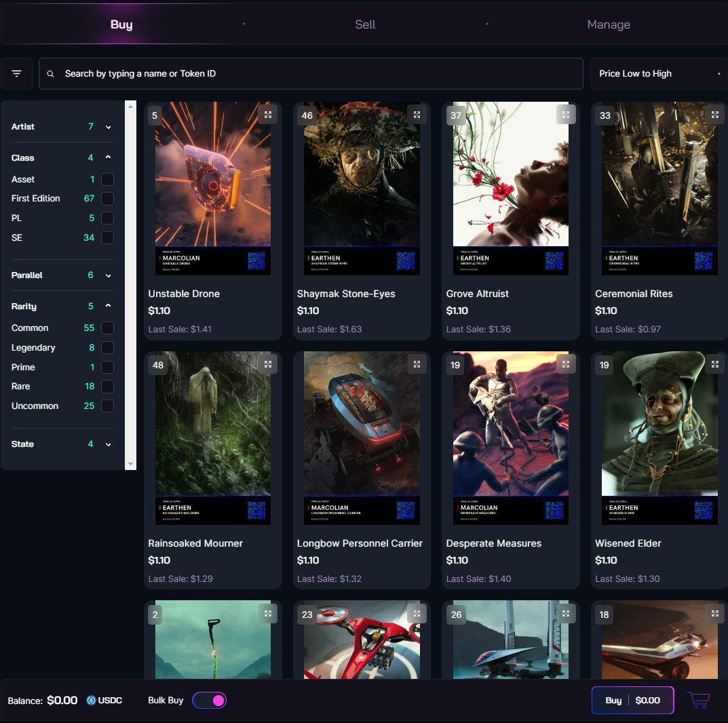Image resolution: width=728 pixels, height=723 pixels.
Task: Open the Unstable Drone listing title
Action: (x=184, y=294)
